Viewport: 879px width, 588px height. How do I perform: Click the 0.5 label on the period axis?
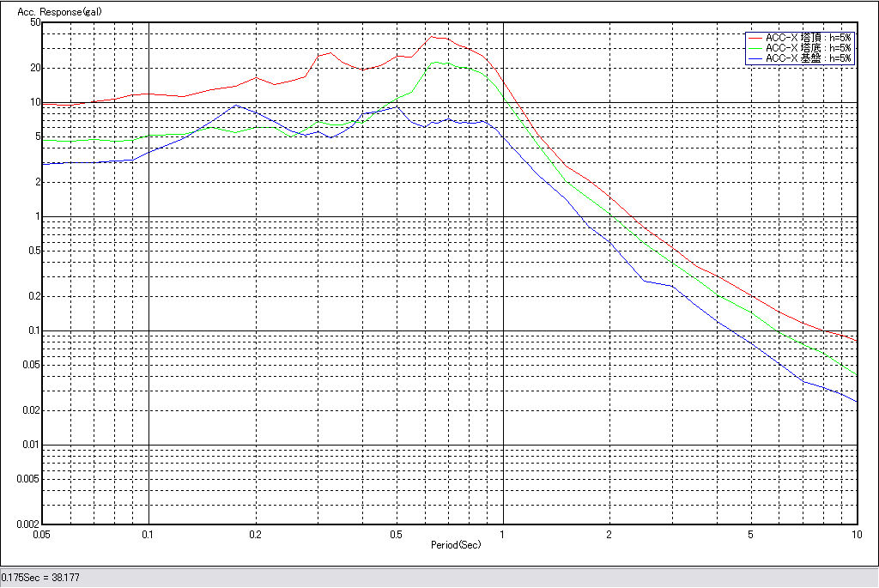click(396, 535)
